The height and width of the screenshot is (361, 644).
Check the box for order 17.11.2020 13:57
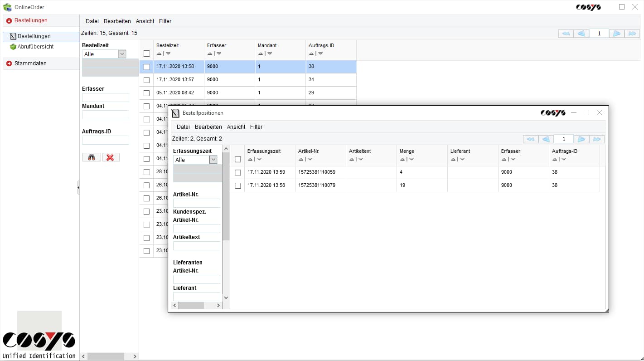coord(146,80)
